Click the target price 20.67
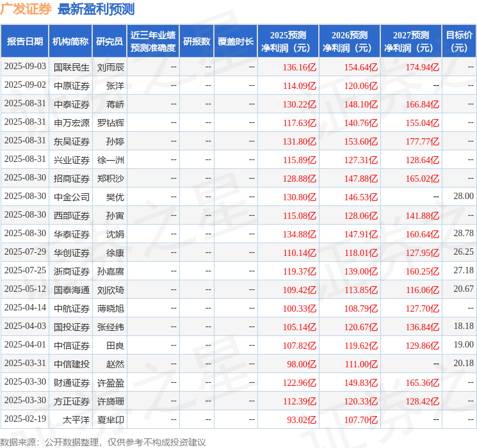 [x=464, y=289]
